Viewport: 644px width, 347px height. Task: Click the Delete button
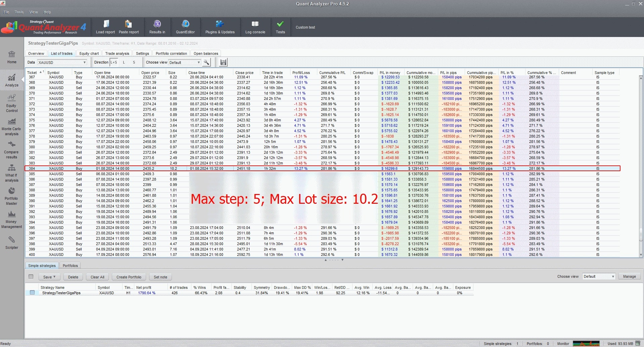click(x=73, y=277)
